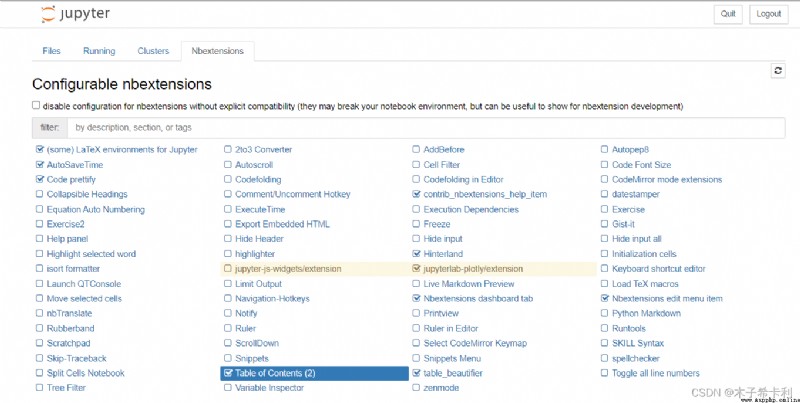Open the Running tab
The height and width of the screenshot is (403, 800).
(x=99, y=51)
